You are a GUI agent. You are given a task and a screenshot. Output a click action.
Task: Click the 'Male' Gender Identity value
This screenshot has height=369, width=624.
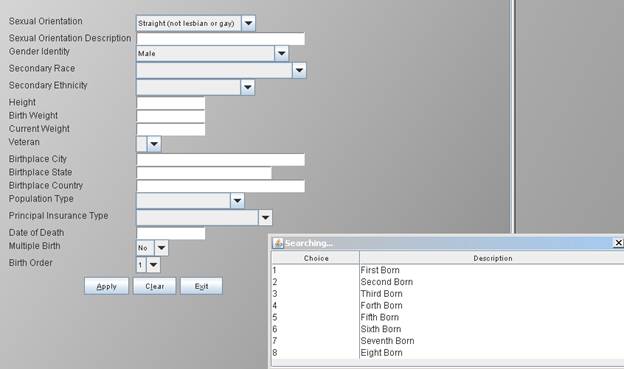(x=146, y=53)
